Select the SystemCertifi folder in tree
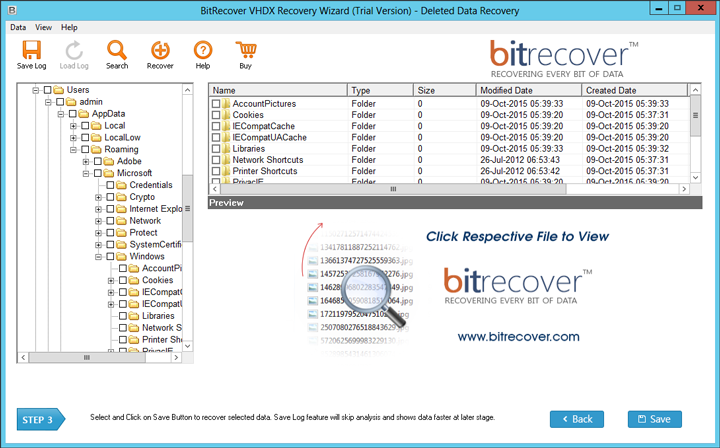The image size is (720, 448). tap(155, 245)
